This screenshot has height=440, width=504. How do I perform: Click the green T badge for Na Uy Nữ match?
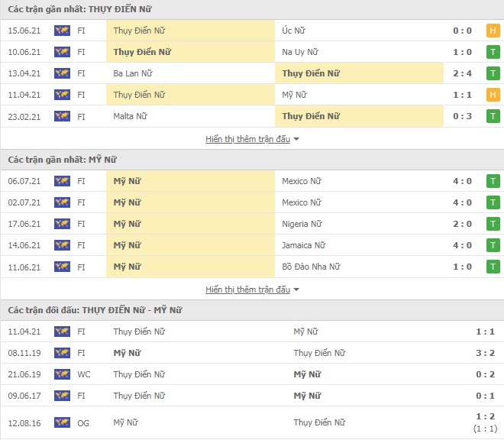pyautogui.click(x=493, y=52)
